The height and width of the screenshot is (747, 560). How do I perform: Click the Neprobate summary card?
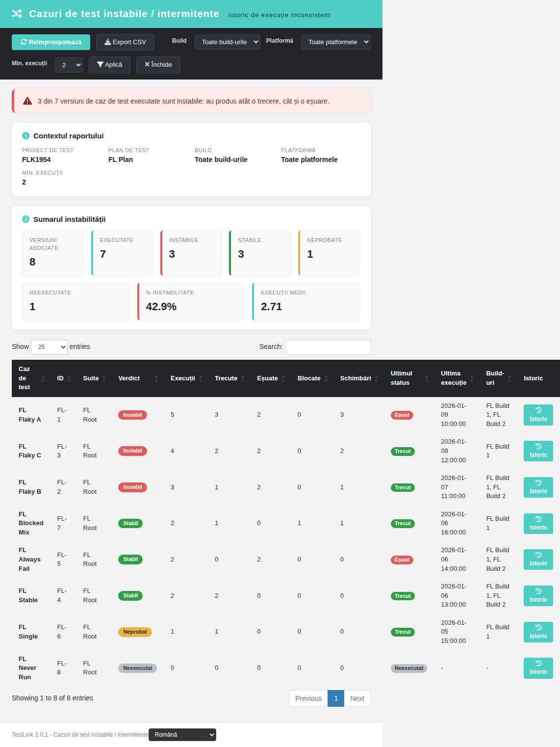(x=329, y=253)
